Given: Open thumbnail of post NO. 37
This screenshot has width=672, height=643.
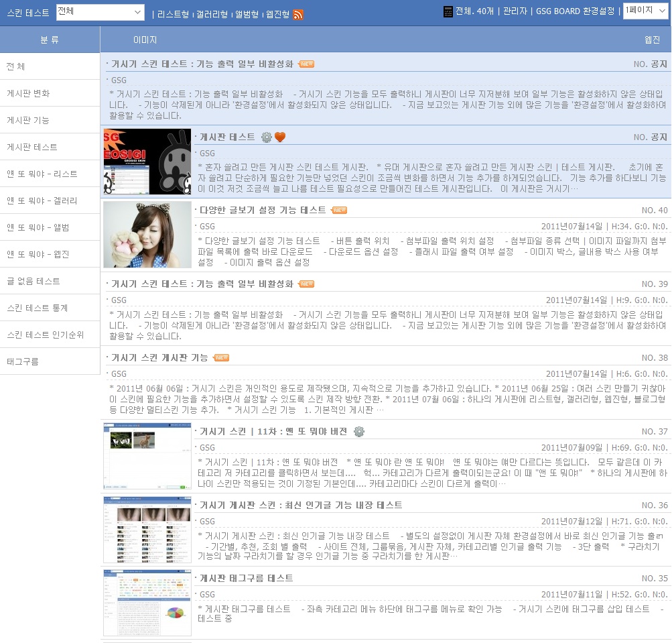Looking at the screenshot, I should [147, 455].
